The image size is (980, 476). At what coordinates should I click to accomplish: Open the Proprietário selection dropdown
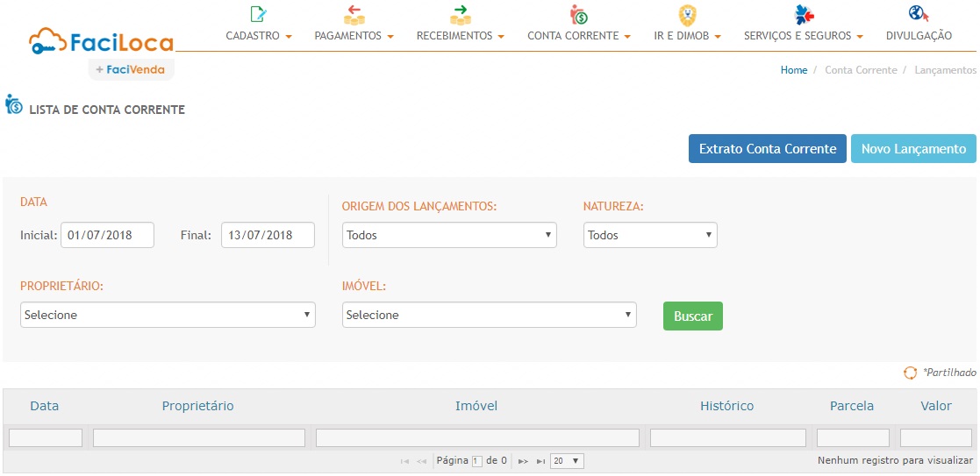tap(168, 315)
